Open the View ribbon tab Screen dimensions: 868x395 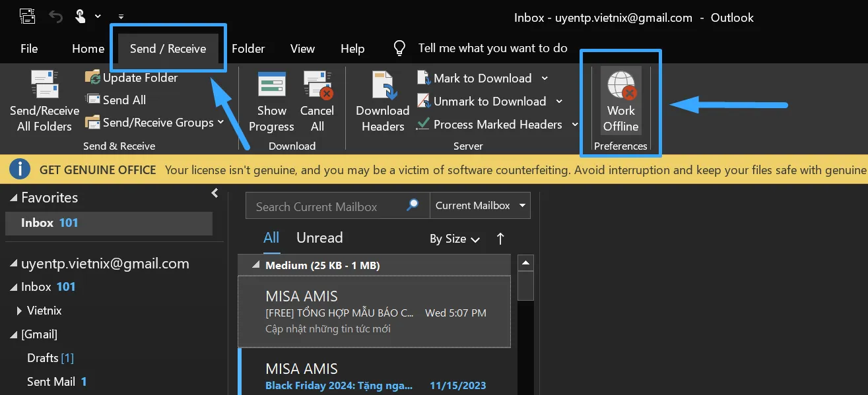(x=302, y=49)
